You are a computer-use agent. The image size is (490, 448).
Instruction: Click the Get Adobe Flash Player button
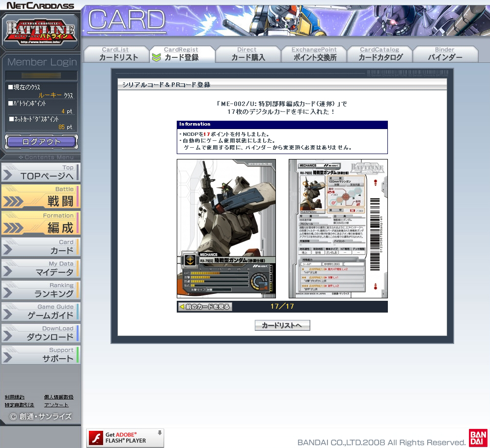pos(125,438)
